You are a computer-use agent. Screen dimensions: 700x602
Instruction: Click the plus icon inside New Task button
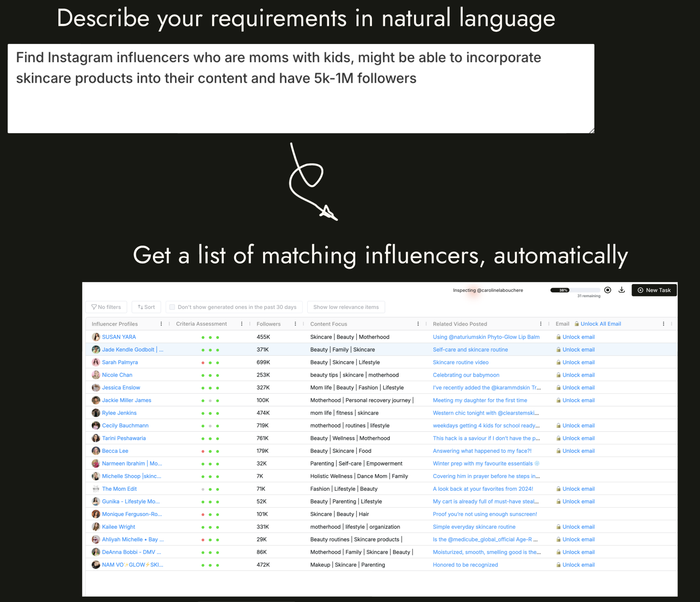[x=640, y=290]
